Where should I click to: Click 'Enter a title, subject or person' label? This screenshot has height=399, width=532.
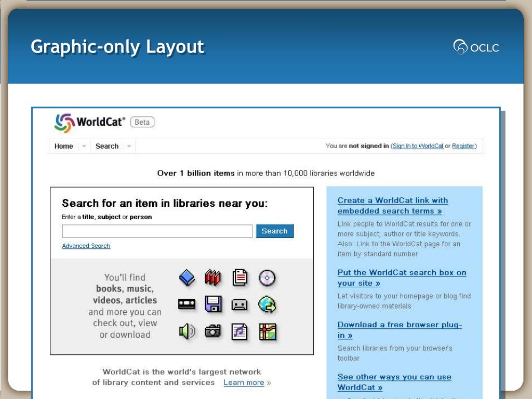107,217
